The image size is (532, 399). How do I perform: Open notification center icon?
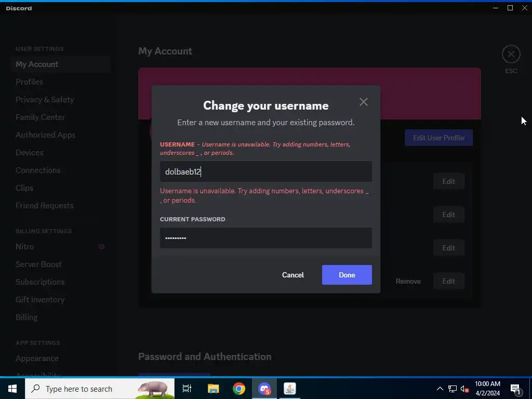[516, 389]
